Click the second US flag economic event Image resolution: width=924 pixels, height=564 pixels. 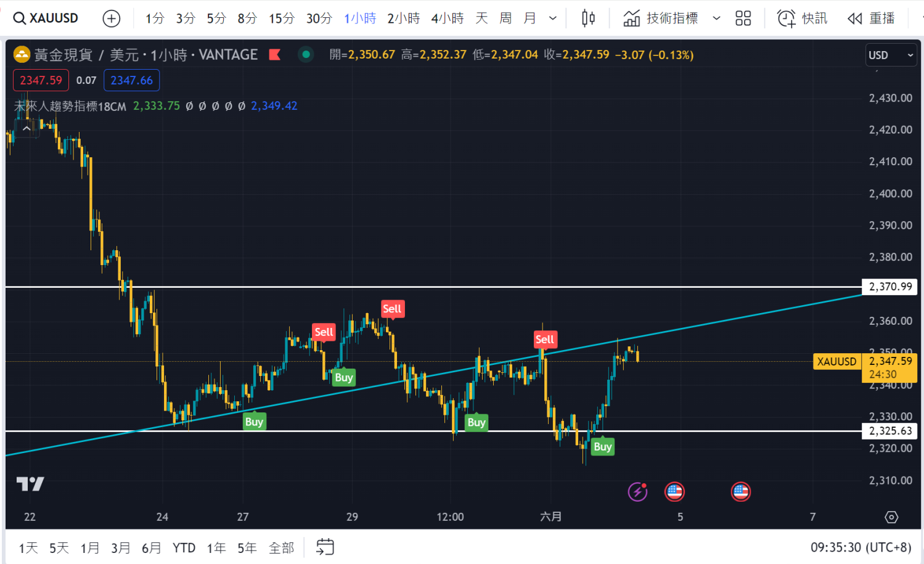tap(740, 492)
